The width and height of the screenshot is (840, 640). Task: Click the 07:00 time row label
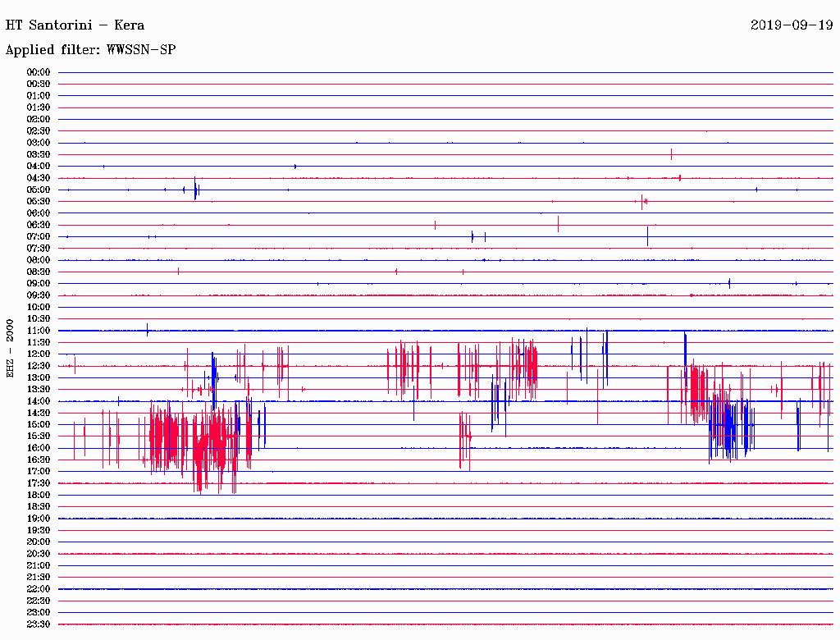point(39,236)
